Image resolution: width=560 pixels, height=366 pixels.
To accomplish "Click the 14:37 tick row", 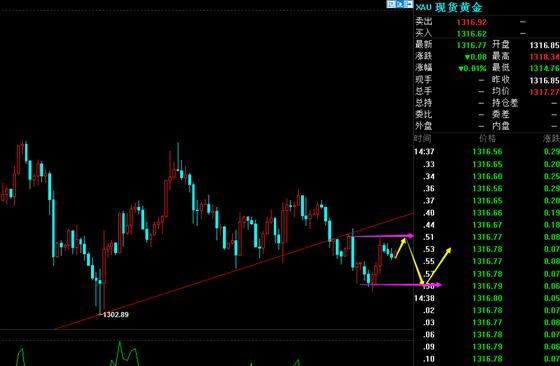I will [x=487, y=152].
